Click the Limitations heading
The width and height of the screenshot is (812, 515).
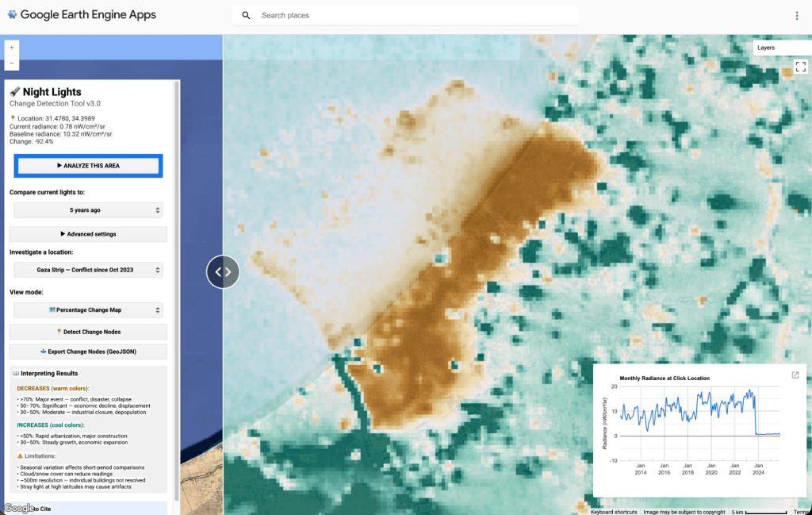40,456
